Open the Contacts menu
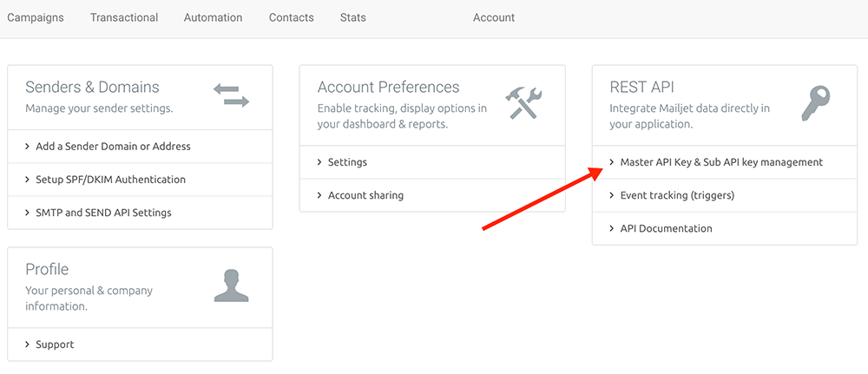Image resolution: width=868 pixels, height=374 pixels. click(x=291, y=17)
